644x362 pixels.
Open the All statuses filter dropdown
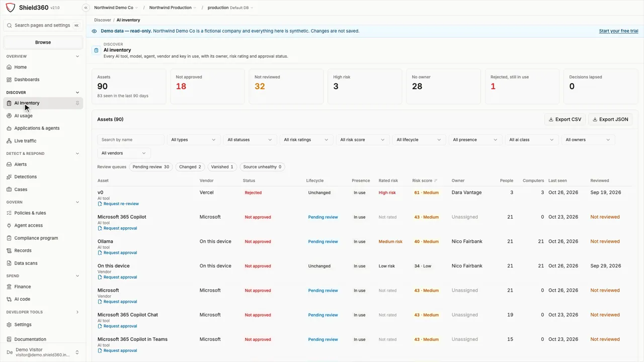[x=250, y=140]
